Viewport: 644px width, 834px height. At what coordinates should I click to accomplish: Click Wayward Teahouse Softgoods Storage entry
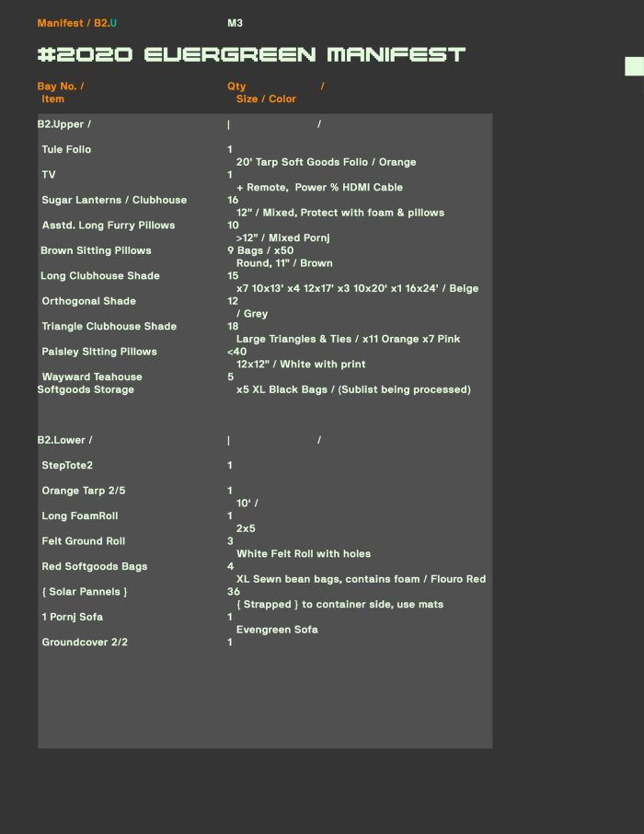click(x=89, y=383)
